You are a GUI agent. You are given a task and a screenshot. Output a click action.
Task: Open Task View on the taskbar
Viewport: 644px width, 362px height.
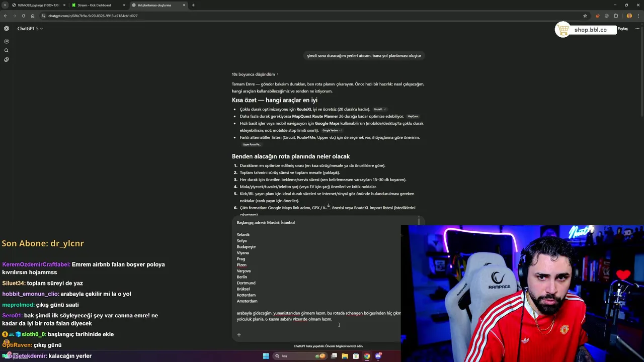334,356
